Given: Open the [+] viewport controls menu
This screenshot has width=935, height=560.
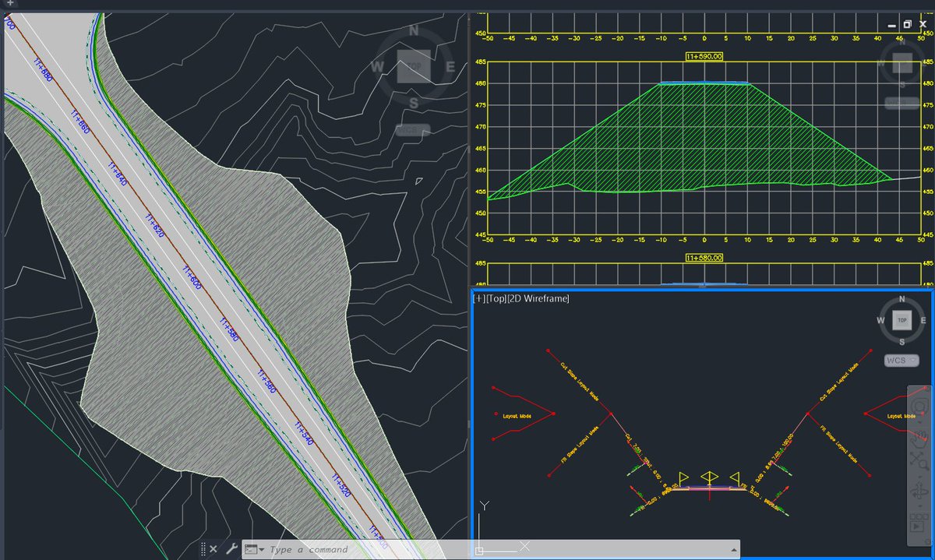Looking at the screenshot, I should click(x=478, y=299).
